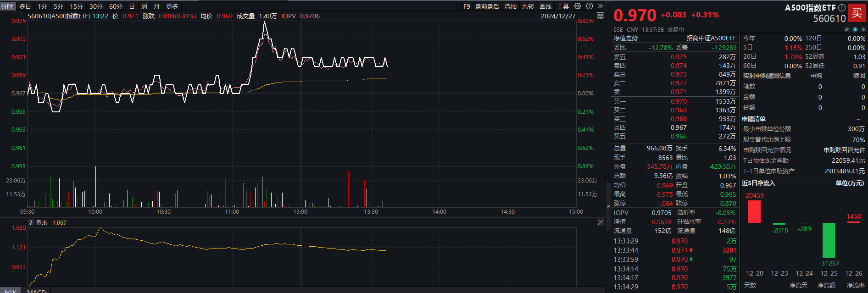
Task: Click the WP monitor icon near date
Action: point(600,16)
